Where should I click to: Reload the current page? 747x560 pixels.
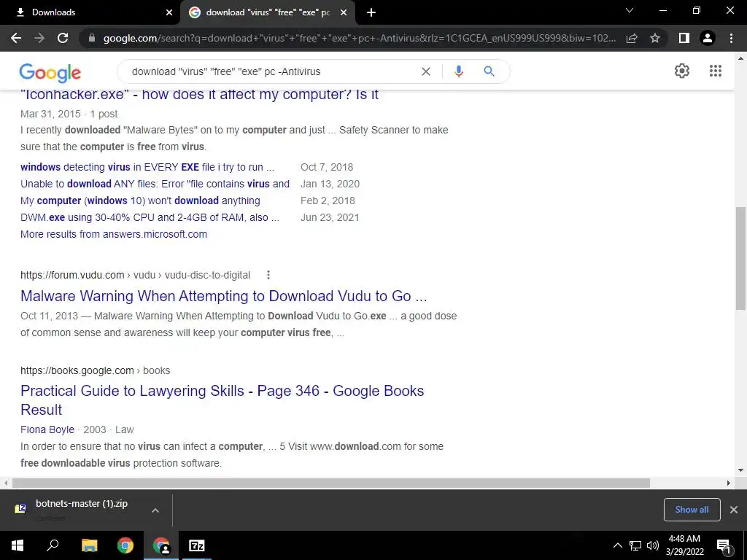63,38
